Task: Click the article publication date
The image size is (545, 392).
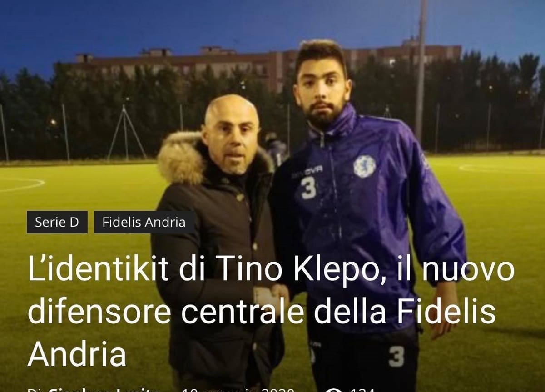Action: pyautogui.click(x=238, y=390)
